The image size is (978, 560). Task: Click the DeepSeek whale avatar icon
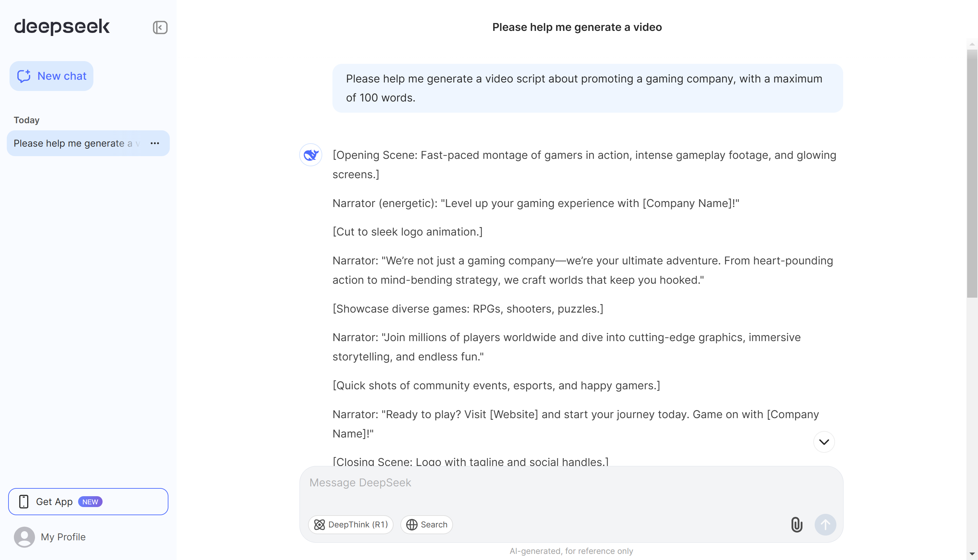point(310,155)
